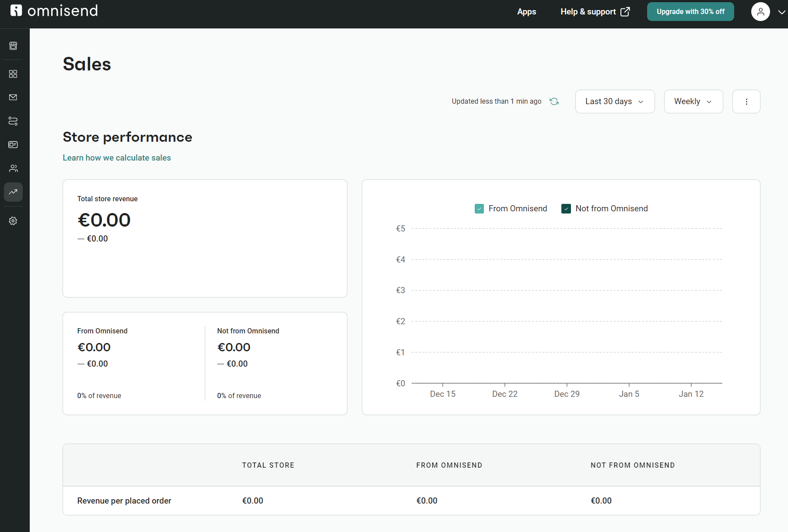The image size is (788, 532).
Task: Refresh data with the reload icon
Action: point(554,101)
